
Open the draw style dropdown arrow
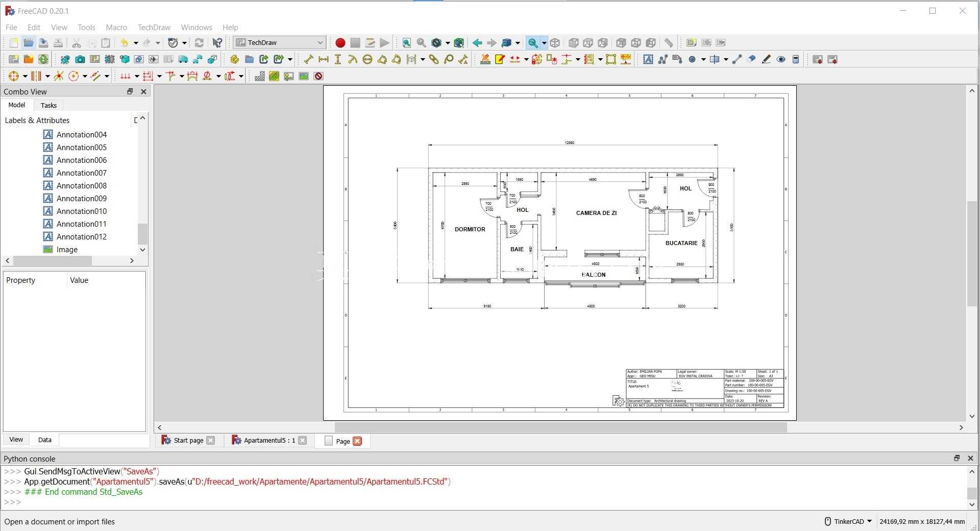click(x=448, y=43)
